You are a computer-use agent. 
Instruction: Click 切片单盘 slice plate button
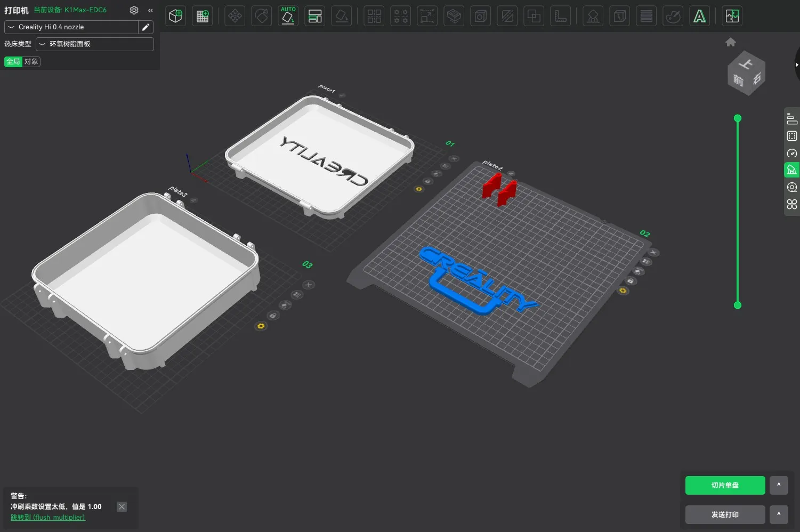[x=725, y=485]
